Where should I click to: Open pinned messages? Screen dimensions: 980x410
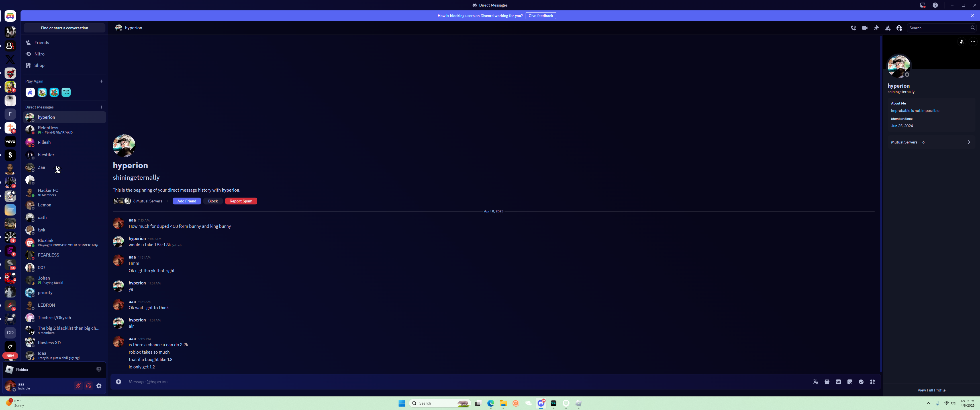876,28
